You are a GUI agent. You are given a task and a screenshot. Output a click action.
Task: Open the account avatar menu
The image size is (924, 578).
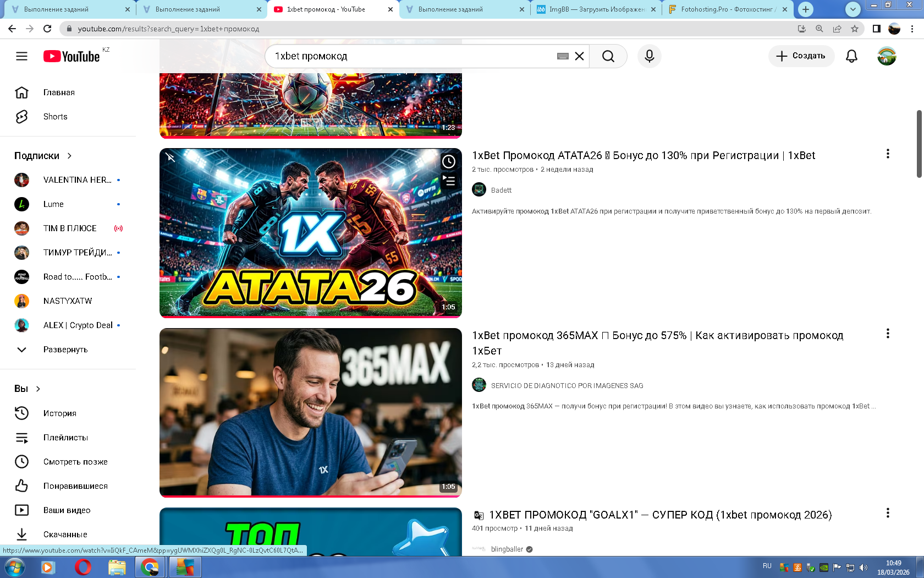[887, 56]
